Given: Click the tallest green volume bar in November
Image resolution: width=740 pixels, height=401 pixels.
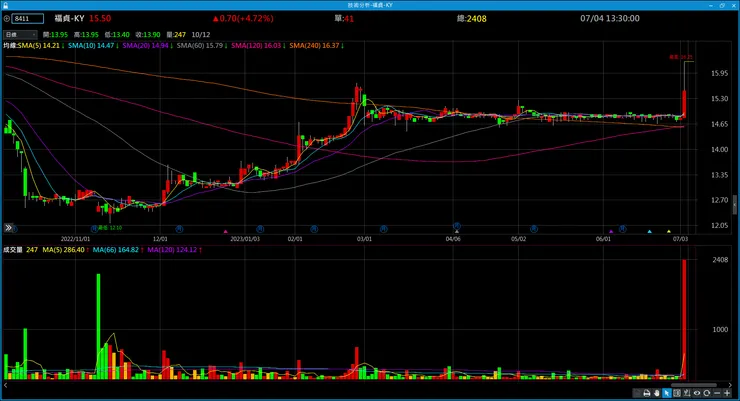Looking at the screenshot, I should (x=99, y=326).
